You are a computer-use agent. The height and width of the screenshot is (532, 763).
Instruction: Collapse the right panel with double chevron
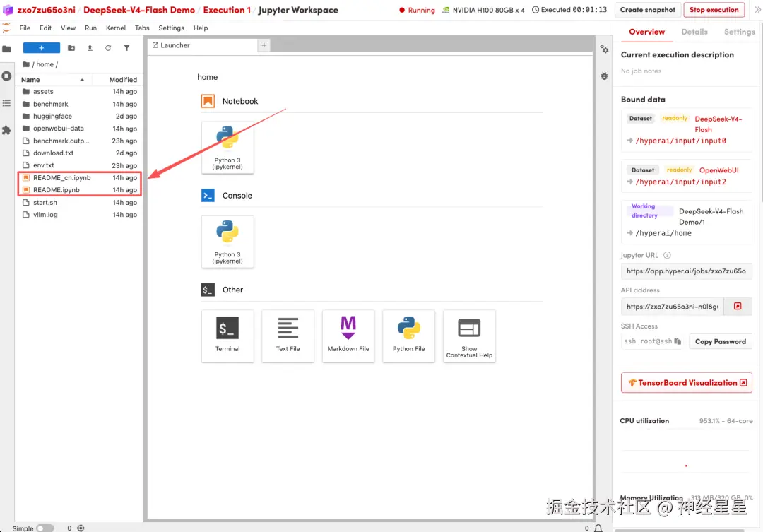[x=757, y=10]
